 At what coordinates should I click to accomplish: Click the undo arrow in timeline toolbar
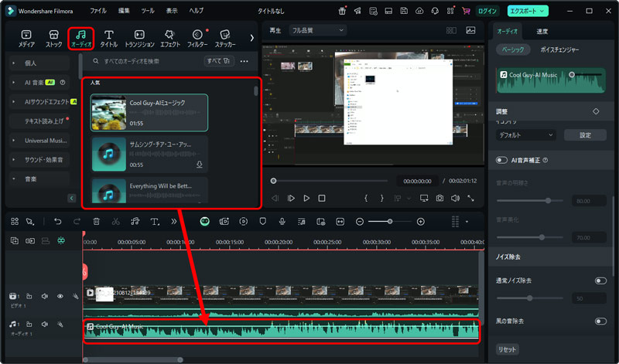click(x=57, y=222)
